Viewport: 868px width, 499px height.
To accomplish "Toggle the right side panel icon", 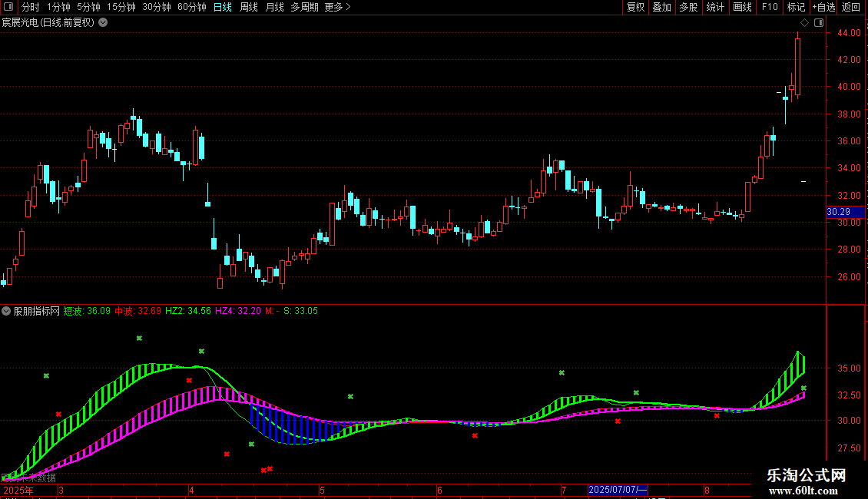I will (x=819, y=23).
